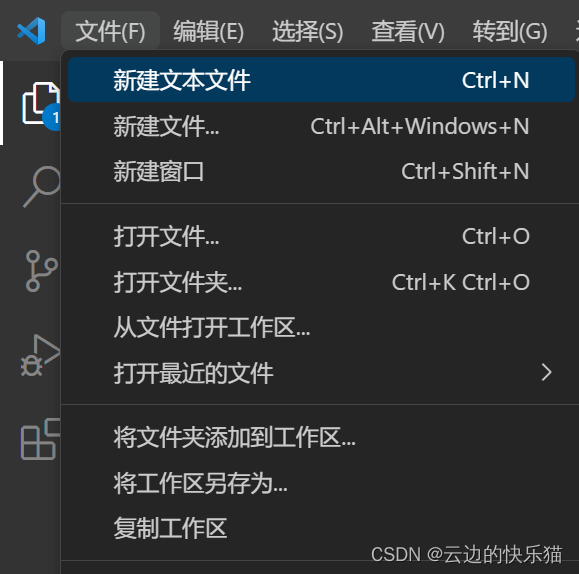Open the Explorer files icon in activity bar
Screen dimensions: 579x574
coord(41,104)
